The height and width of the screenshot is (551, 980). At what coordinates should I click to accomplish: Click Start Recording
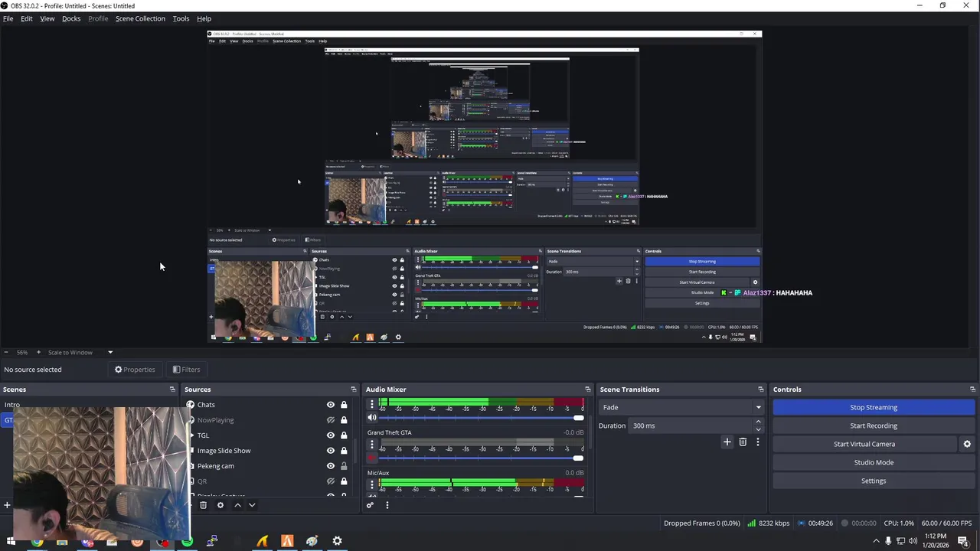pos(874,425)
